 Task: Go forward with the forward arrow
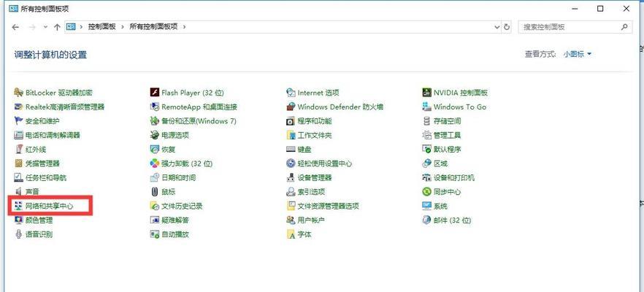click(32, 27)
